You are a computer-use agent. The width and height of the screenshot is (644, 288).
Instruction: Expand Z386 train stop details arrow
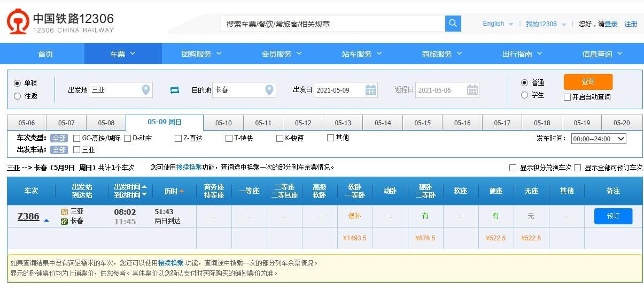click(46, 220)
